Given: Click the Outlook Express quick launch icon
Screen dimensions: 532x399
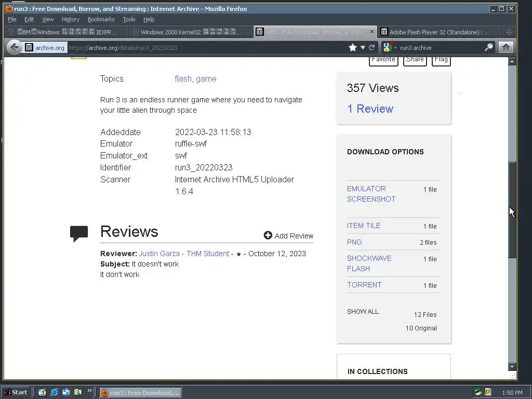Looking at the screenshot, I should click(x=66, y=392).
